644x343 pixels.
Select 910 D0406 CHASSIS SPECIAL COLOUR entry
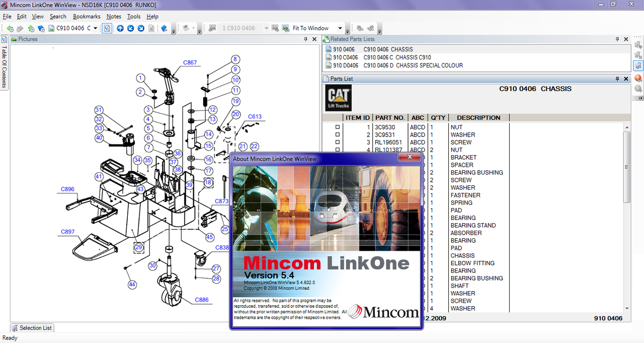click(476, 65)
